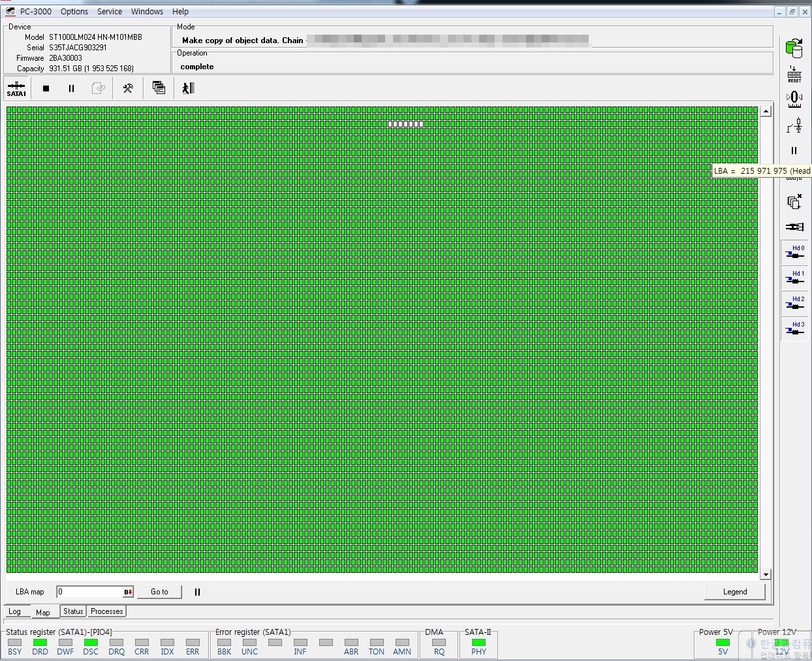Screen dimensions: 812x661
Task: Click the Power 5V indicator
Action: coord(723,643)
